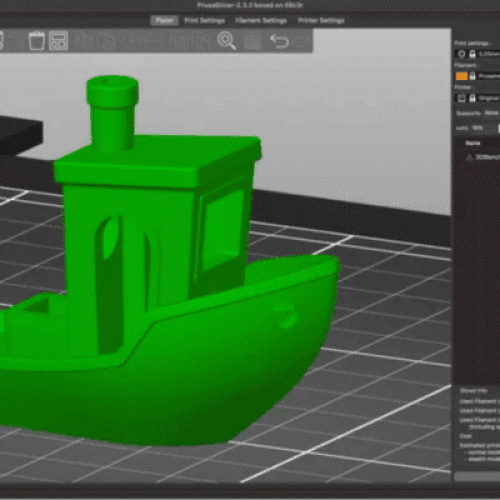Click the export button at sidebar bottom
This screenshot has height=500, width=500.
pos(477,476)
